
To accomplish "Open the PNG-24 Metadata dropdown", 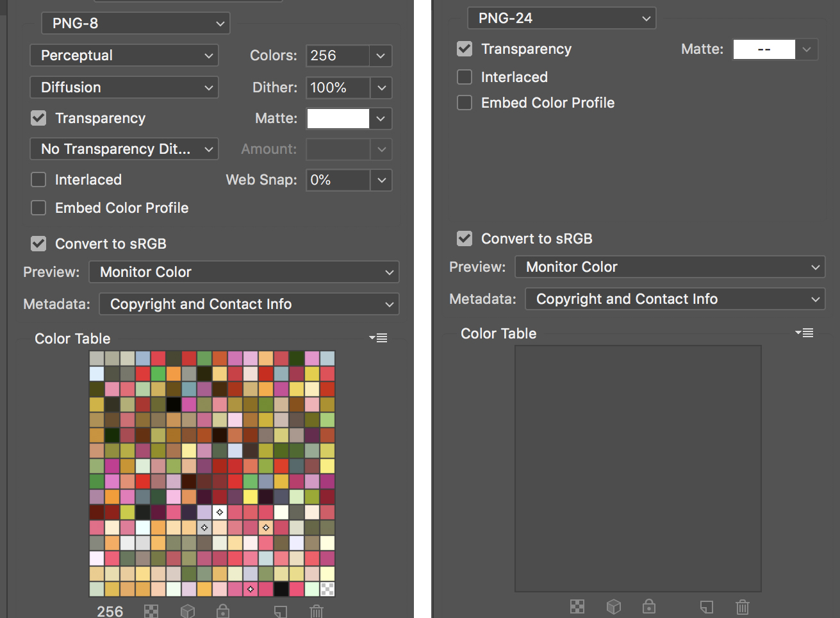I will [675, 299].
